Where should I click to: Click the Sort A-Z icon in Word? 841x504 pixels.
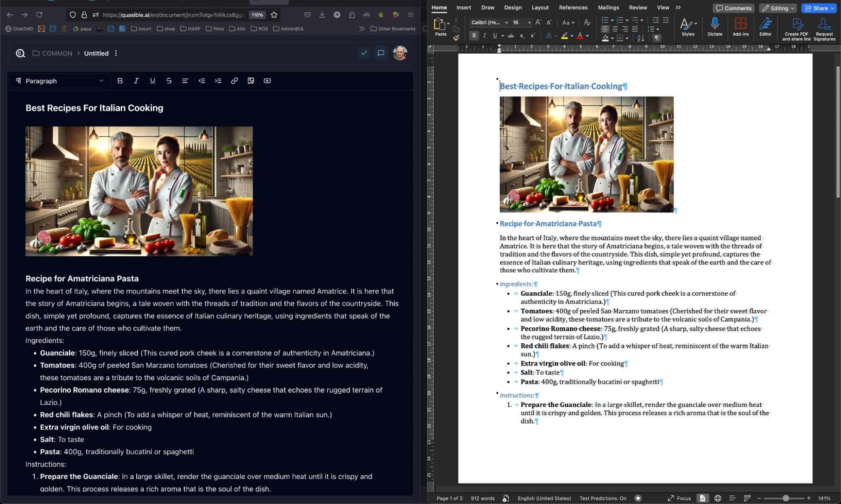pyautogui.click(x=640, y=38)
